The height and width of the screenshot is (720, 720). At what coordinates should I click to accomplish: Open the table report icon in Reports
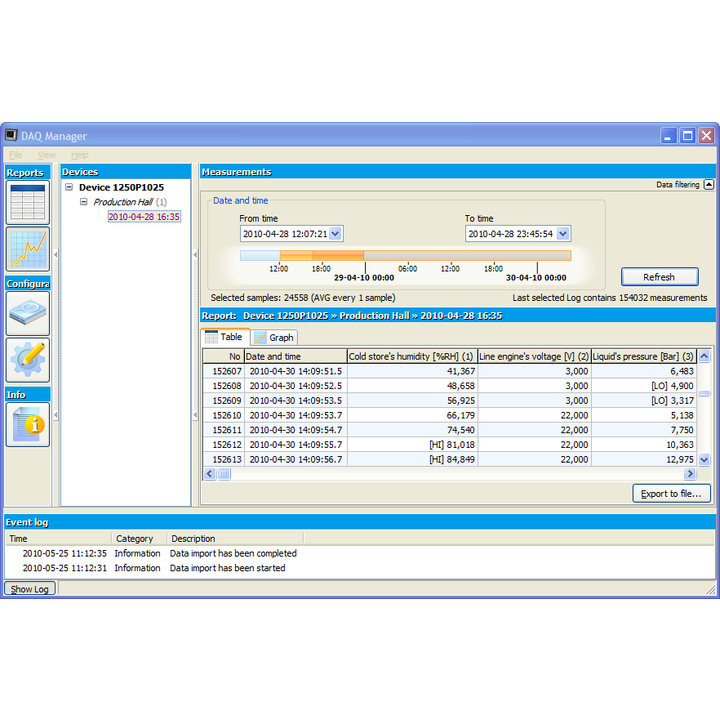pyautogui.click(x=27, y=203)
